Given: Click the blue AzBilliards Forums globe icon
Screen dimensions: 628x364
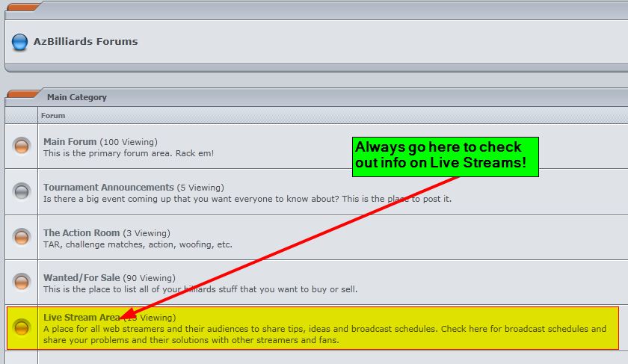Looking at the screenshot, I should (19, 43).
